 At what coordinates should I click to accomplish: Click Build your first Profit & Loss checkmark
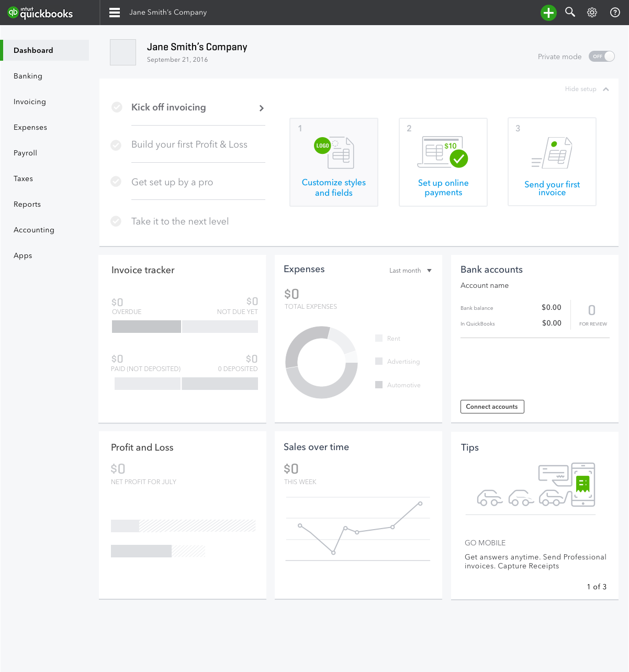click(x=116, y=145)
